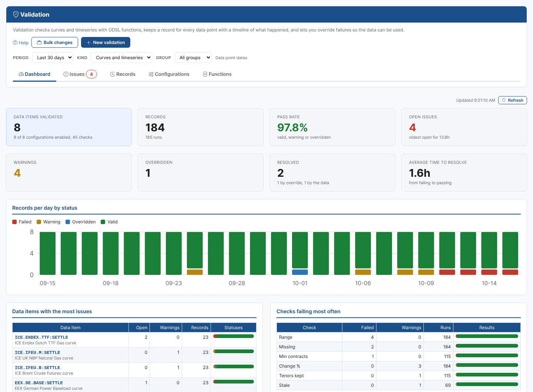This screenshot has width=533, height=392.
Task: Click the Records 184 card
Action: click(201, 127)
